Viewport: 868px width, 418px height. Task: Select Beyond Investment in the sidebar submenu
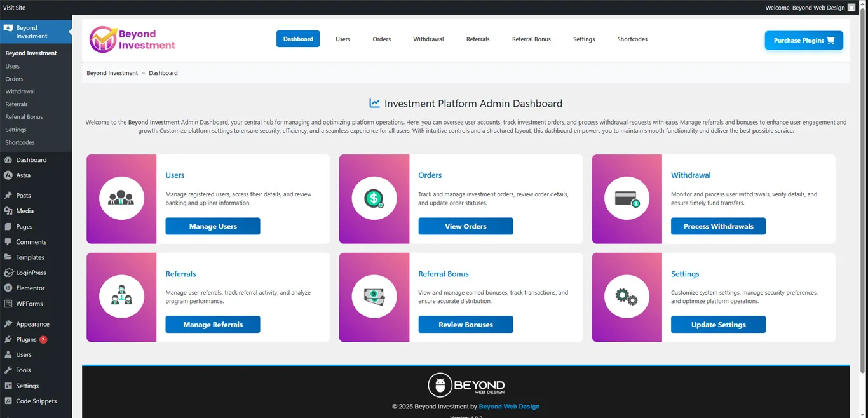coord(31,53)
